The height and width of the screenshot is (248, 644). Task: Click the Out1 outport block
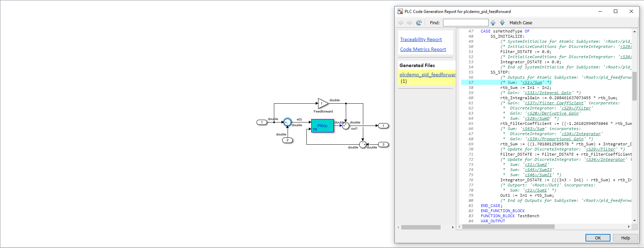[383, 126]
